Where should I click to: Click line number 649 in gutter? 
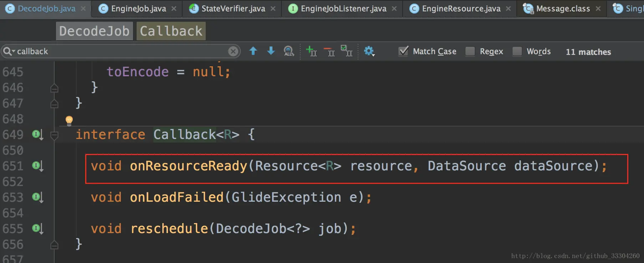13,135
